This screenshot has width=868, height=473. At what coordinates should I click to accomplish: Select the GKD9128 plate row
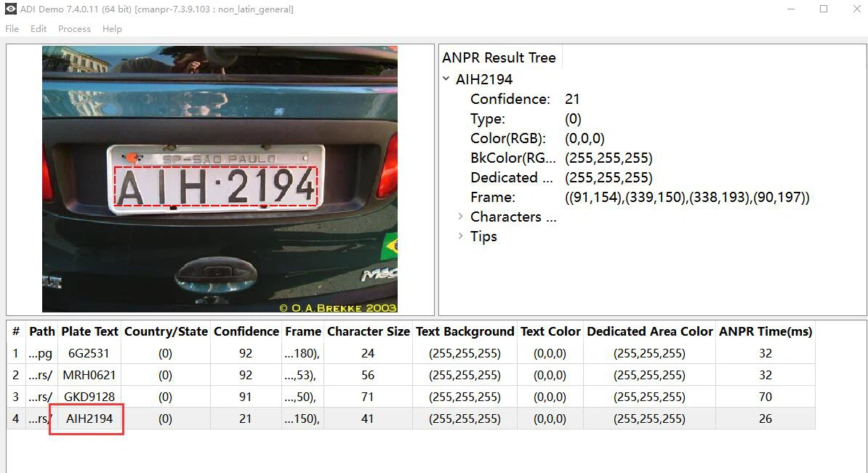(x=89, y=397)
